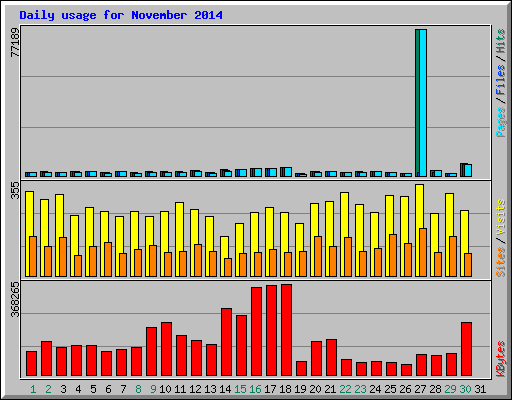Click the cyan "Pages" legend label
Screen dimensions: 512x400
pos(501,122)
